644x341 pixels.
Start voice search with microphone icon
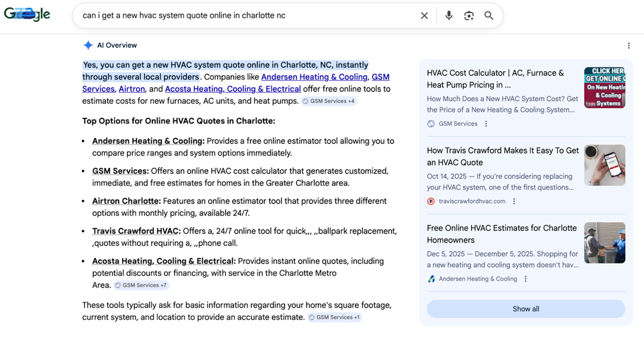pos(449,16)
